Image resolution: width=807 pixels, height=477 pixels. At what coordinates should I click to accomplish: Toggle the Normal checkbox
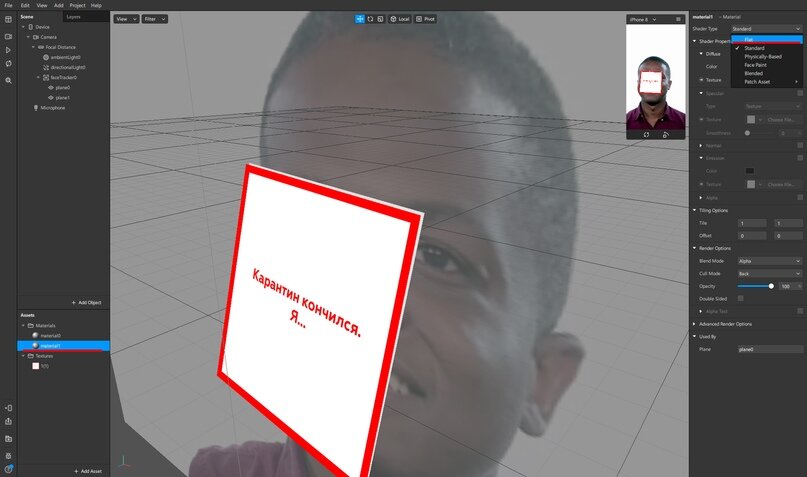800,146
